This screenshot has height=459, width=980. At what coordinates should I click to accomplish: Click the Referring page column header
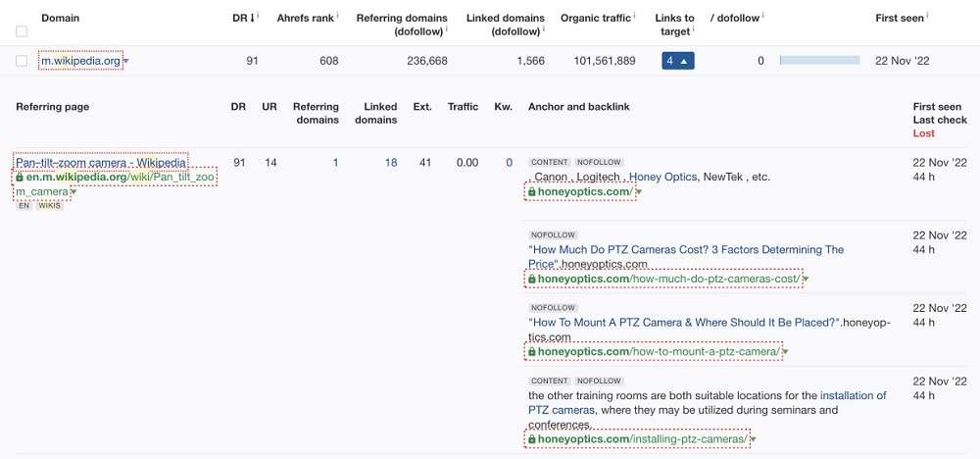[53, 106]
